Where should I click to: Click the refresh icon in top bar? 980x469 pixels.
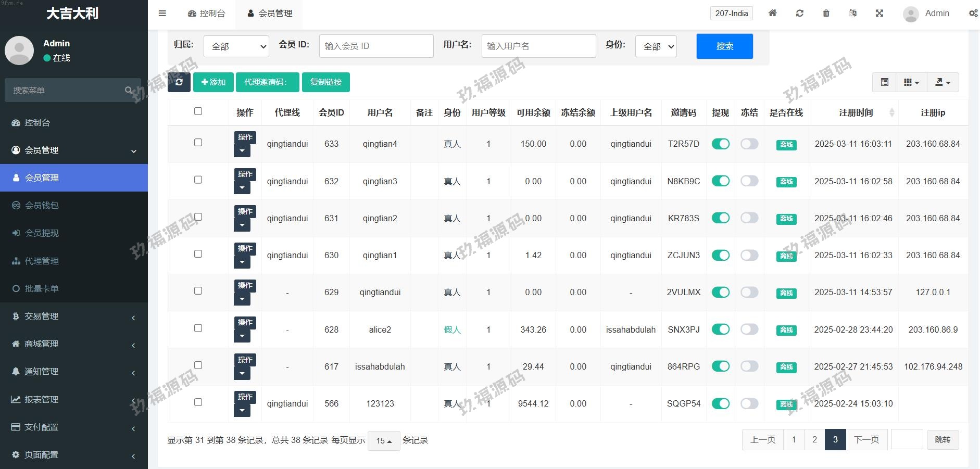tap(800, 14)
